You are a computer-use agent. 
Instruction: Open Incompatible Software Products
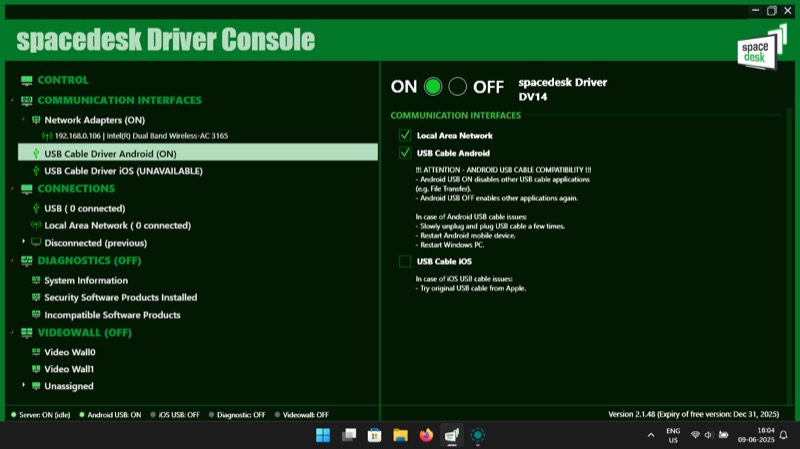[x=112, y=315]
